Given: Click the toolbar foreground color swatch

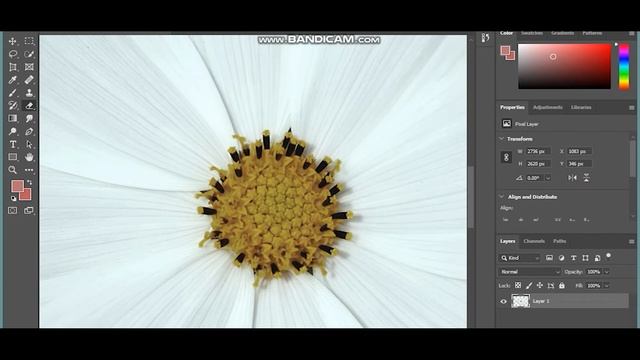Looking at the screenshot, I should coord(17,186).
